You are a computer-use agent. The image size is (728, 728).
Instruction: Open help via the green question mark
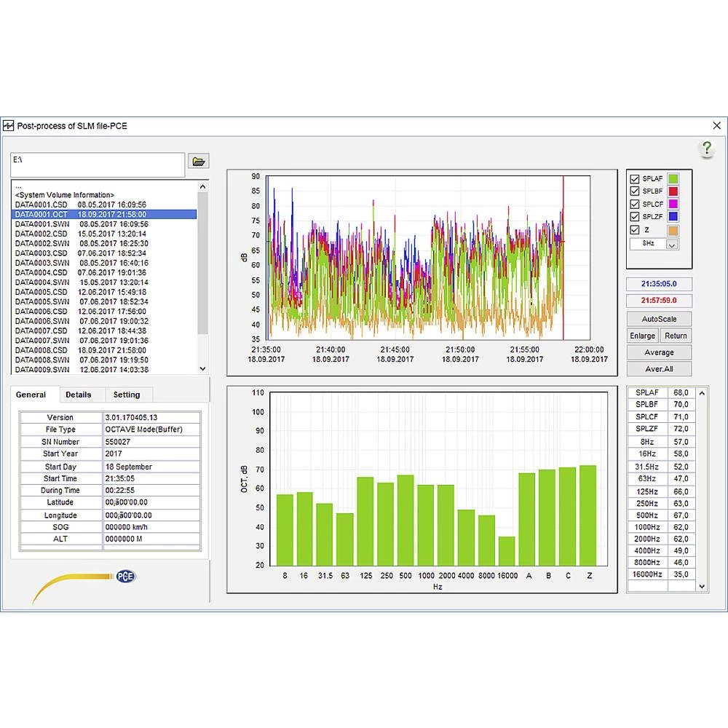click(x=706, y=149)
